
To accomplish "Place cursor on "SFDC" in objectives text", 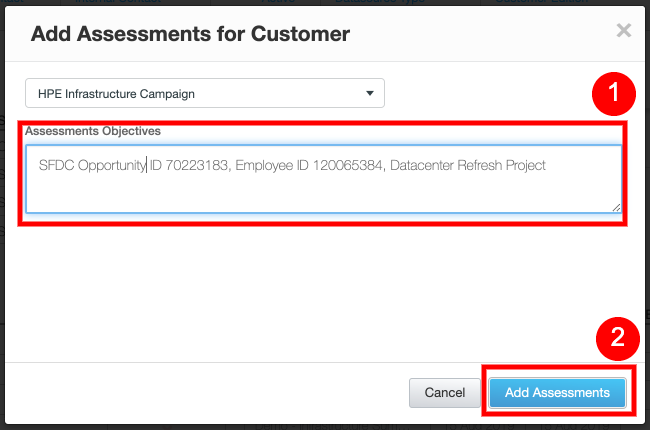I will [x=55, y=165].
